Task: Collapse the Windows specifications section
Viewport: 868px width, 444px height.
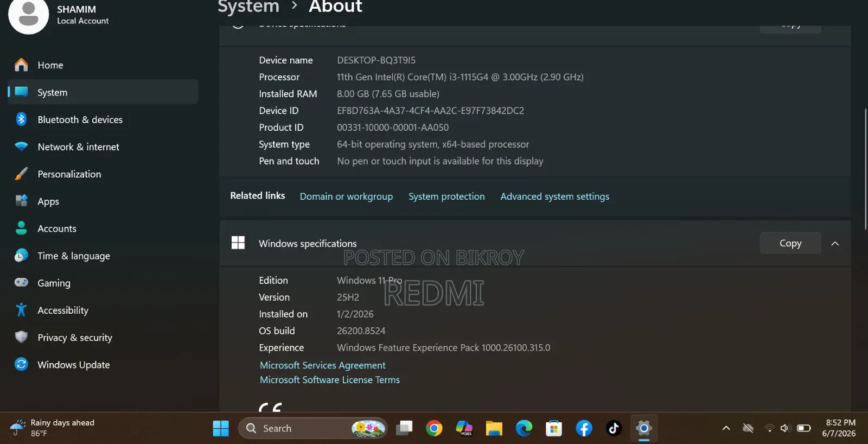Action: point(835,244)
